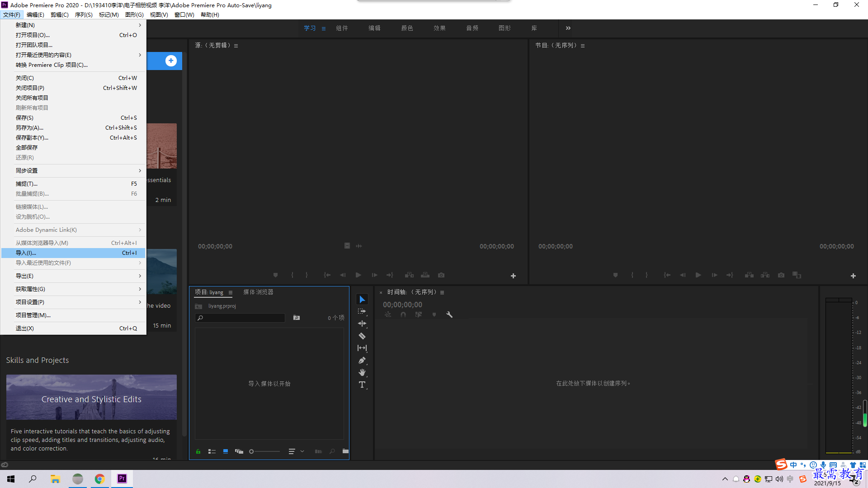Click the Program monitor Comparison View icon
The height and width of the screenshot is (488, 868).
pyautogui.click(x=797, y=275)
